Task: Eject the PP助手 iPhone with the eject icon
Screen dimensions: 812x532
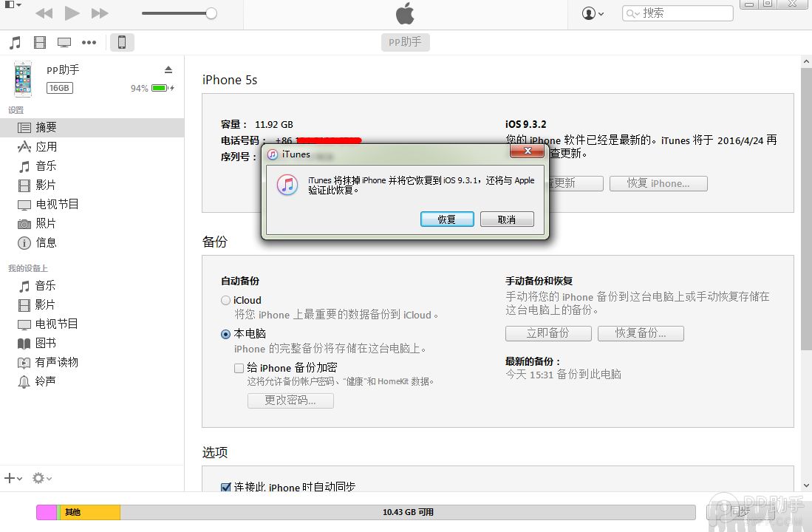Action: [x=168, y=69]
